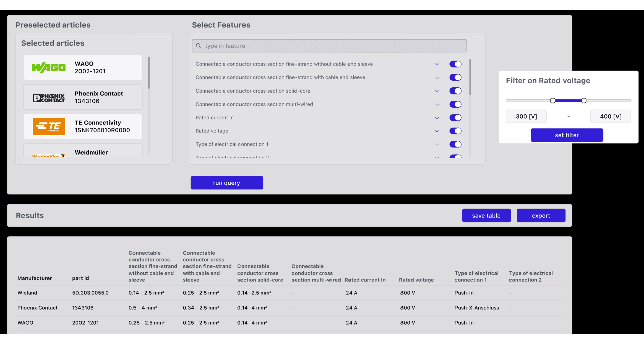Toggle off the Rated voltage feature switch
Screen dimensions: 644x362
455,131
